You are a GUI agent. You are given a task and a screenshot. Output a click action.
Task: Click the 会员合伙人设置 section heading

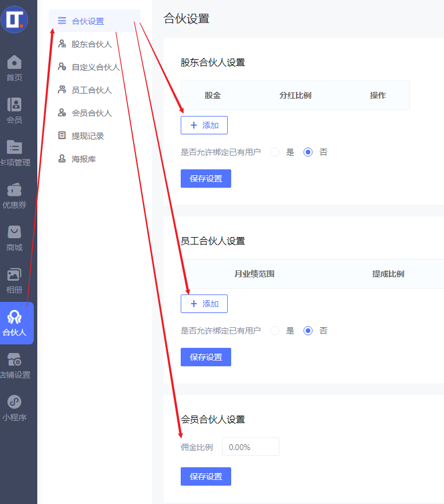pos(213,419)
